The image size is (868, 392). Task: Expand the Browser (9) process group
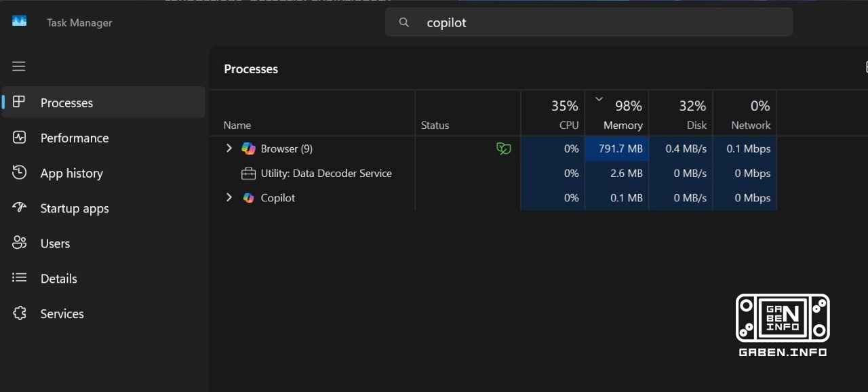click(229, 149)
